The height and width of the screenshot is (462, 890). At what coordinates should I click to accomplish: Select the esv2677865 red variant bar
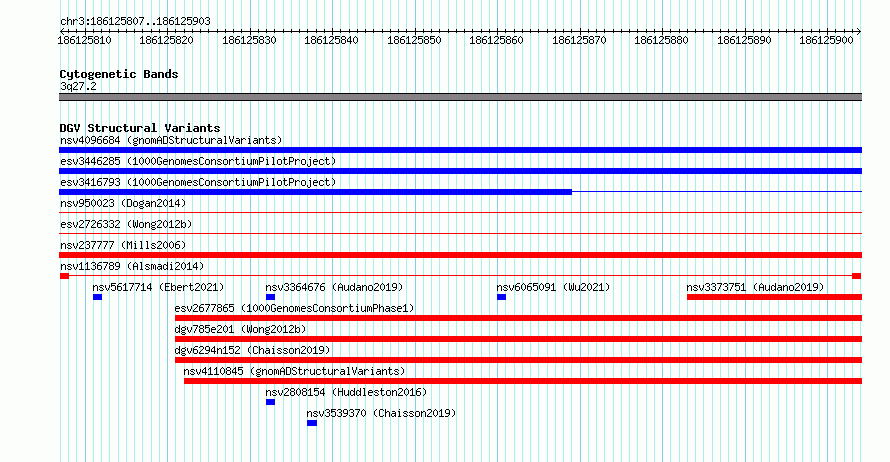coord(518,318)
